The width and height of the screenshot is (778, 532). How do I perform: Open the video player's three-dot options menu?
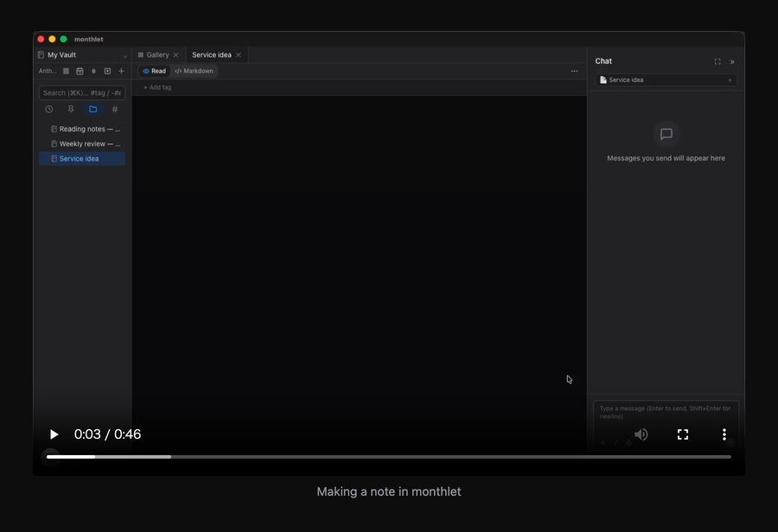[724, 434]
